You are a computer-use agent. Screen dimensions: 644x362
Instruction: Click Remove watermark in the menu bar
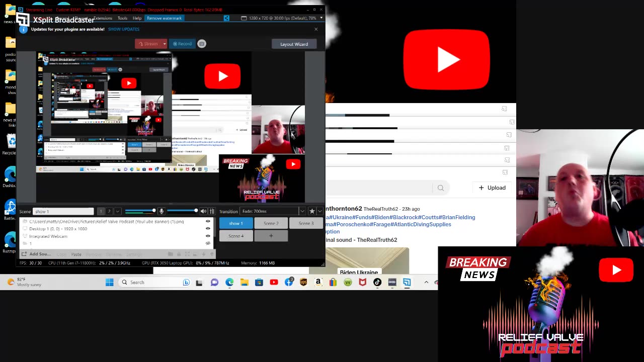point(164,18)
